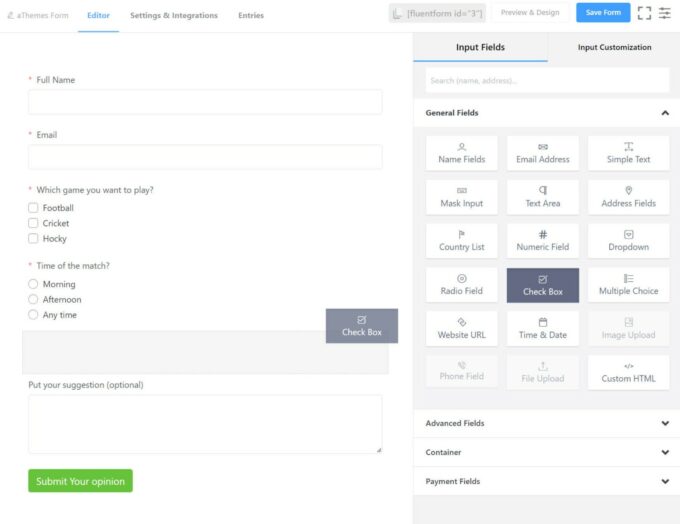Toggle fullscreen editor mode icon
Image resolution: width=680 pixels, height=524 pixels.
coord(644,13)
